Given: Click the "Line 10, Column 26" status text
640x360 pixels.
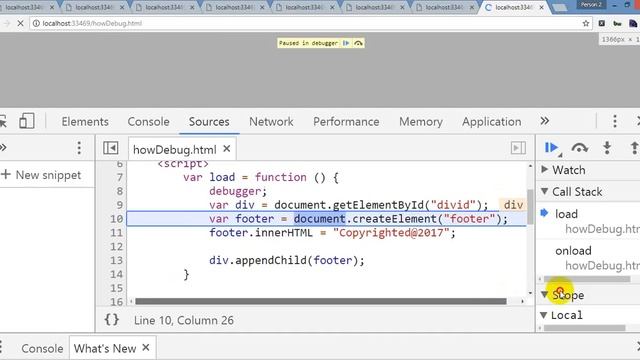Looking at the screenshot, I should pyautogui.click(x=184, y=320).
